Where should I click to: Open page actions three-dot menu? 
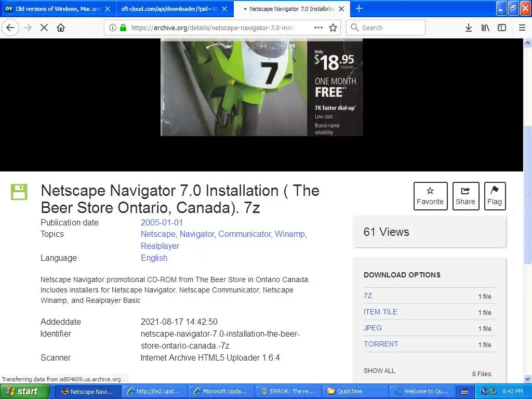(x=318, y=28)
